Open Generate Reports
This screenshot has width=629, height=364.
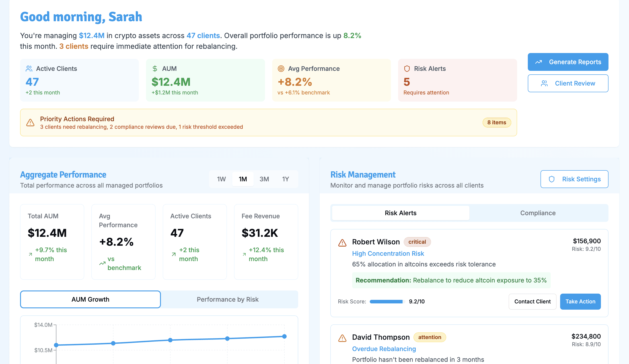point(568,62)
